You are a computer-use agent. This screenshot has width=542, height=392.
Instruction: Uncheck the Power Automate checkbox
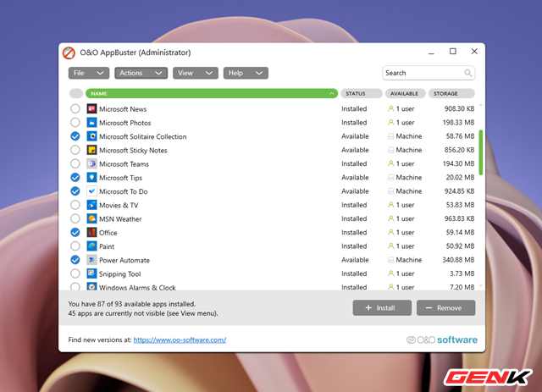pos(75,260)
